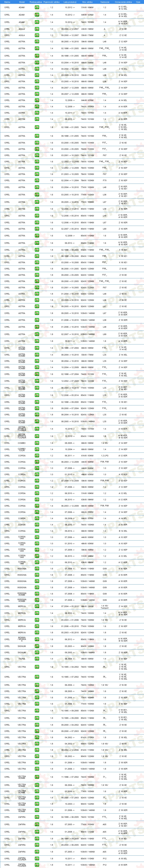The image size is (144, 868).
Task: Select fuel type icon for AGILA 1.2 row
Action: tap(37, 35)
